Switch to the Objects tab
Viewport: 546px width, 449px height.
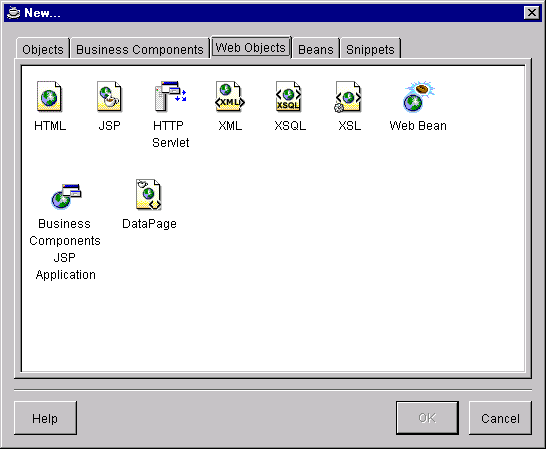tap(43, 49)
